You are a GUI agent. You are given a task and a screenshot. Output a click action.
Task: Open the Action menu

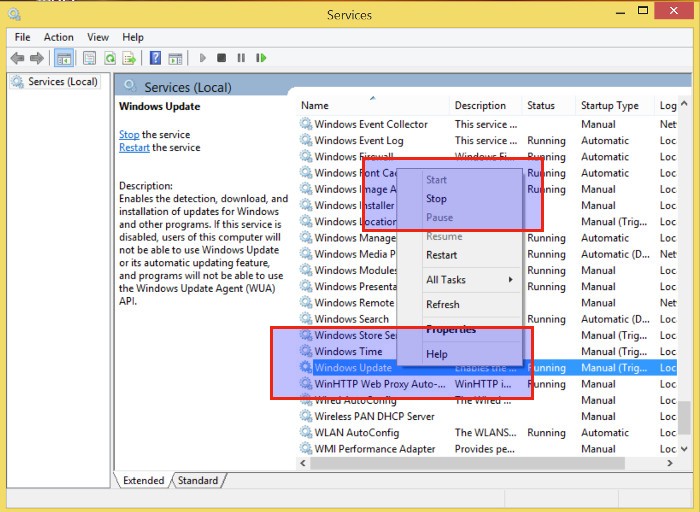(58, 37)
